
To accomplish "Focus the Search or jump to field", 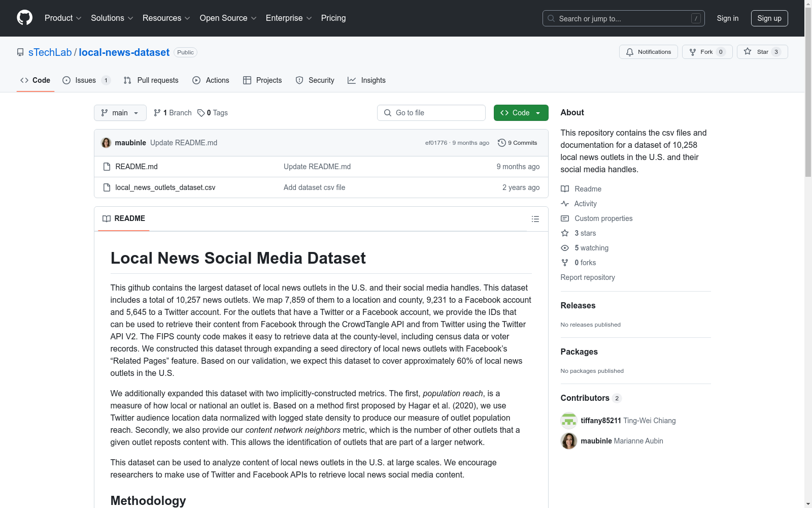I will click(x=624, y=18).
